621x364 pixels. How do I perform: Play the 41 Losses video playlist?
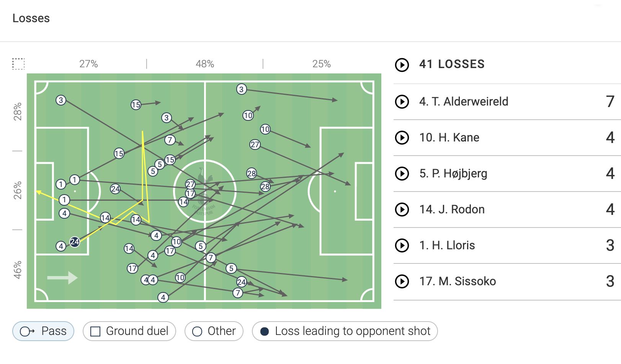[x=402, y=65]
